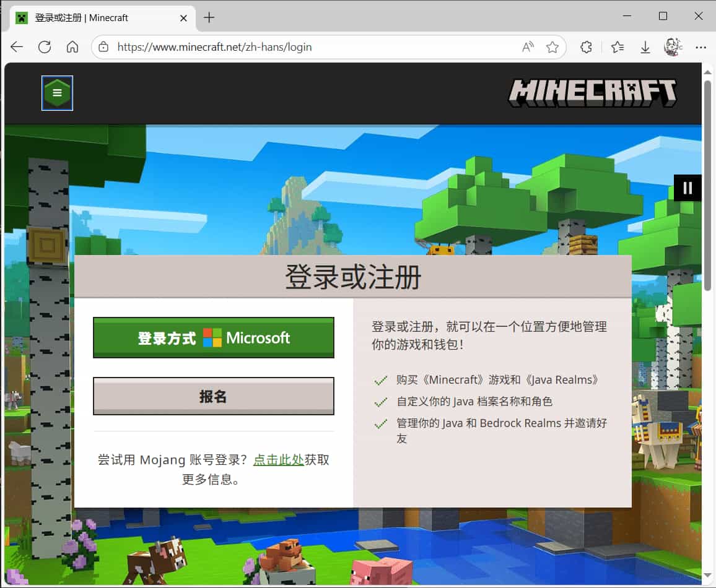Click the browser profile avatar
The image size is (716, 588).
click(x=673, y=47)
